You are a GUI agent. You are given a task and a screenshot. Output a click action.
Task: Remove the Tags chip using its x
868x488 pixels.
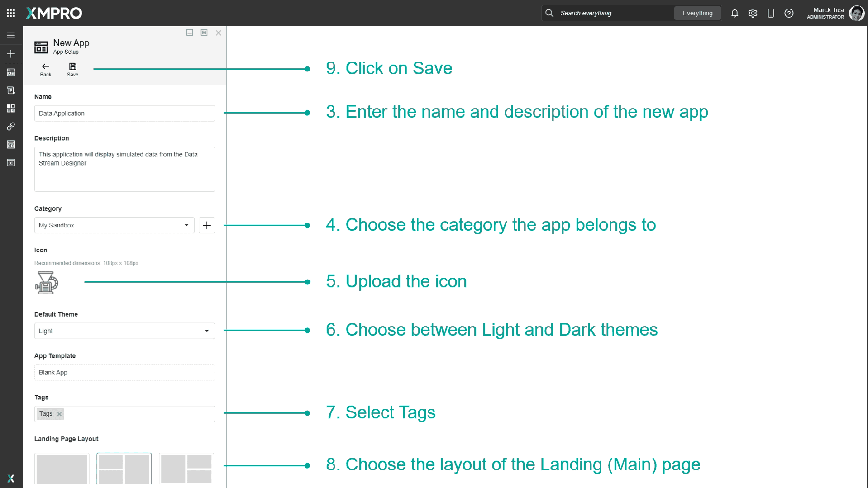tap(58, 413)
